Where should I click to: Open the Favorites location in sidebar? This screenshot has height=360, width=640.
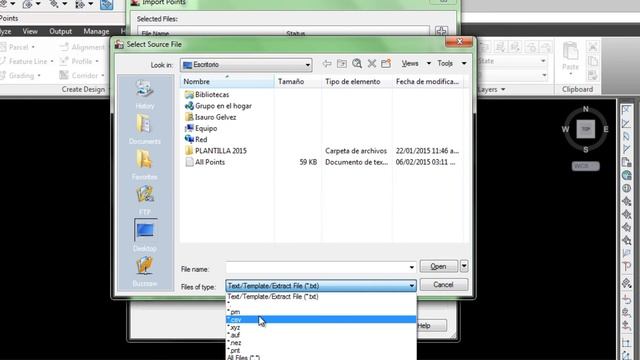(144, 165)
